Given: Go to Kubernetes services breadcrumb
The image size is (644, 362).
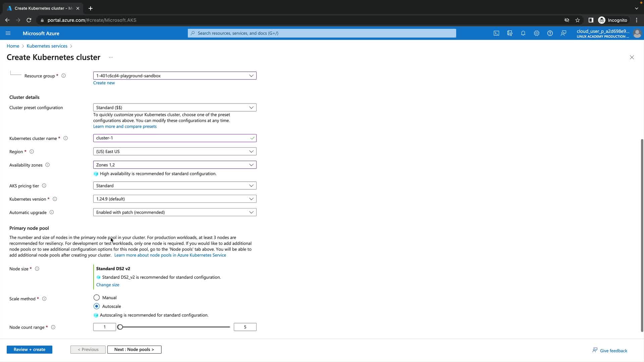Looking at the screenshot, I should (x=47, y=46).
